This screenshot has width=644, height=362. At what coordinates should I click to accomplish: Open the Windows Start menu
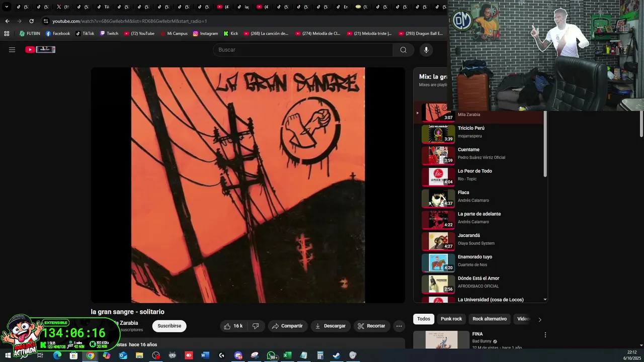pos(8,355)
